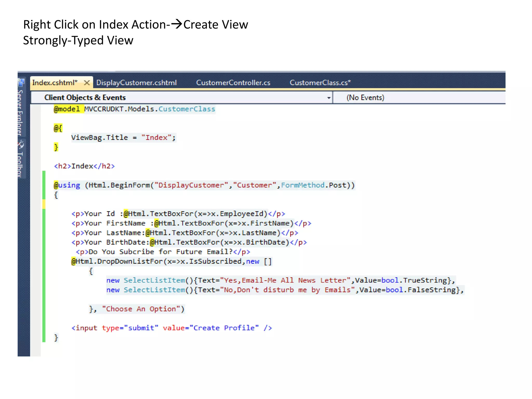Close the Index.cshtml tab
The height and width of the screenshot is (399, 532).
(87, 83)
